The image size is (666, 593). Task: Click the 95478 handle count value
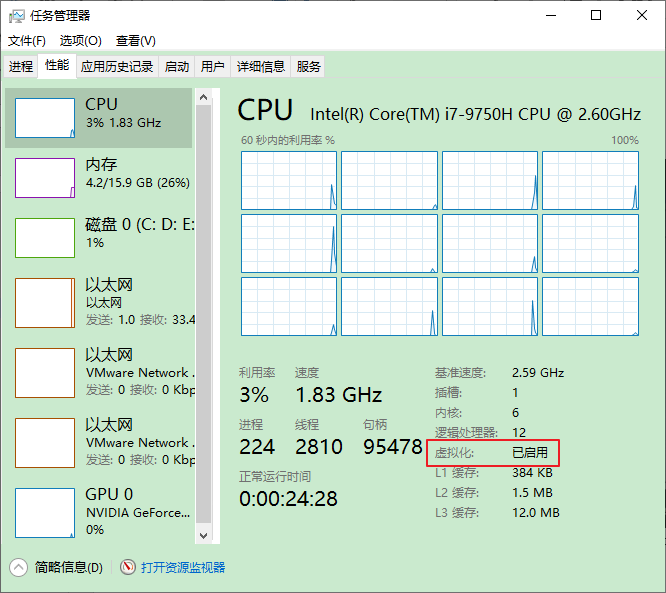pyautogui.click(x=393, y=447)
